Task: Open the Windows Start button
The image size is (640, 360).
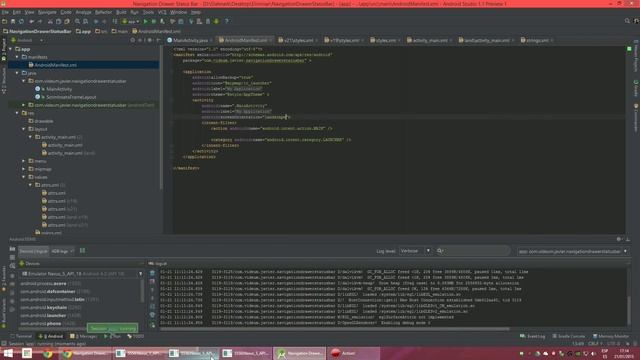Action: coord(8,353)
